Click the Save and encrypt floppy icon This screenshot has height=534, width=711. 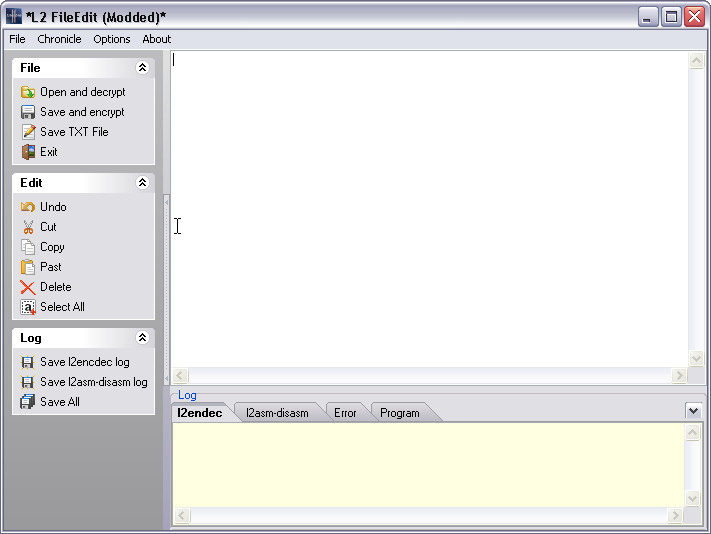28,112
